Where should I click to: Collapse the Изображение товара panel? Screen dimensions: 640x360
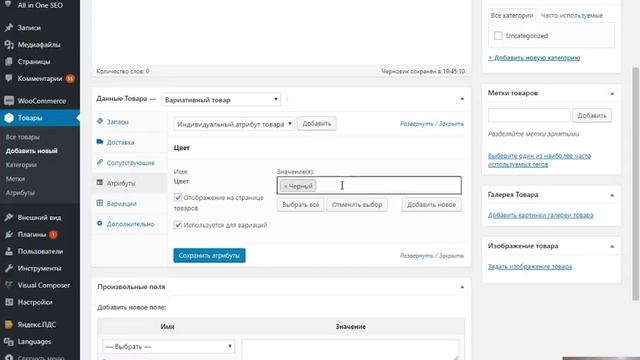(x=612, y=246)
